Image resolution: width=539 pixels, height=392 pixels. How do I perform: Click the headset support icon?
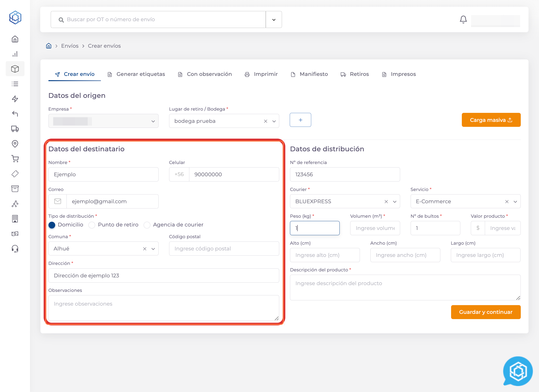point(15,249)
